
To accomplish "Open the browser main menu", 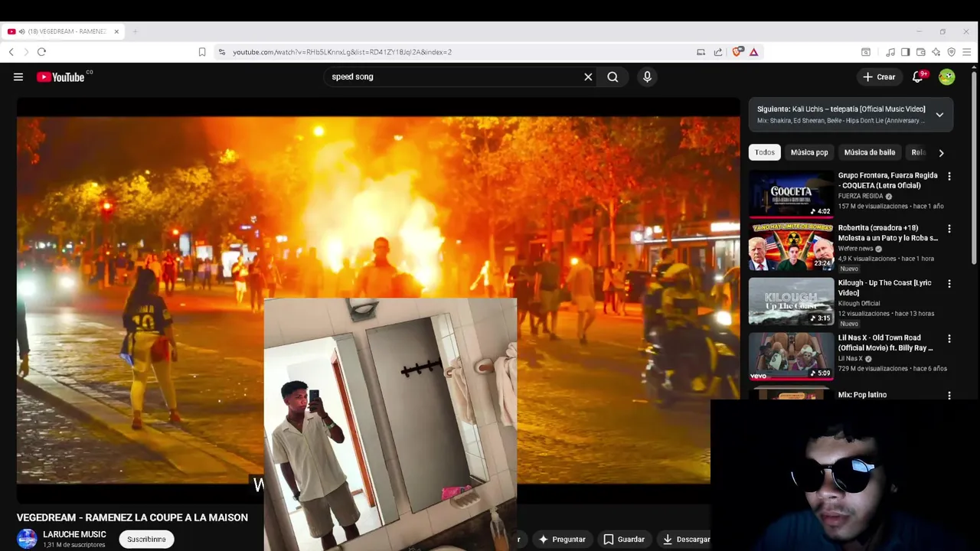I will point(966,52).
